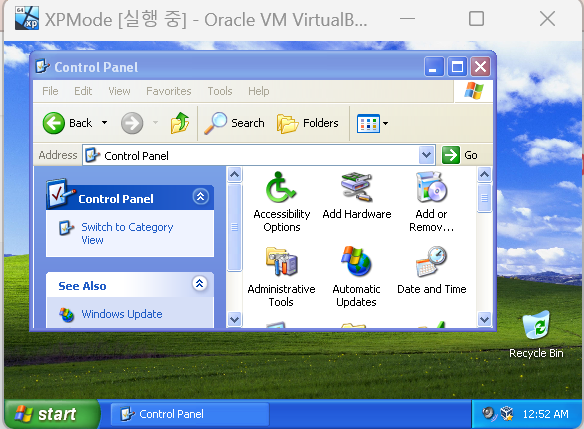Expand the Address bar dropdown
This screenshot has width=584, height=429.
point(427,155)
